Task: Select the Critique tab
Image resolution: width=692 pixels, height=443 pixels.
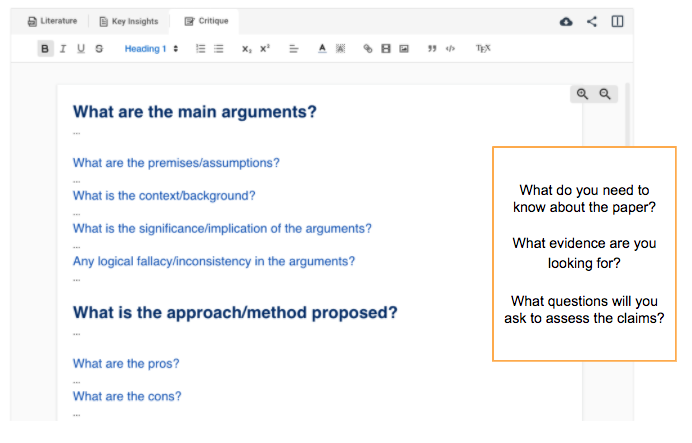Action: pos(207,21)
